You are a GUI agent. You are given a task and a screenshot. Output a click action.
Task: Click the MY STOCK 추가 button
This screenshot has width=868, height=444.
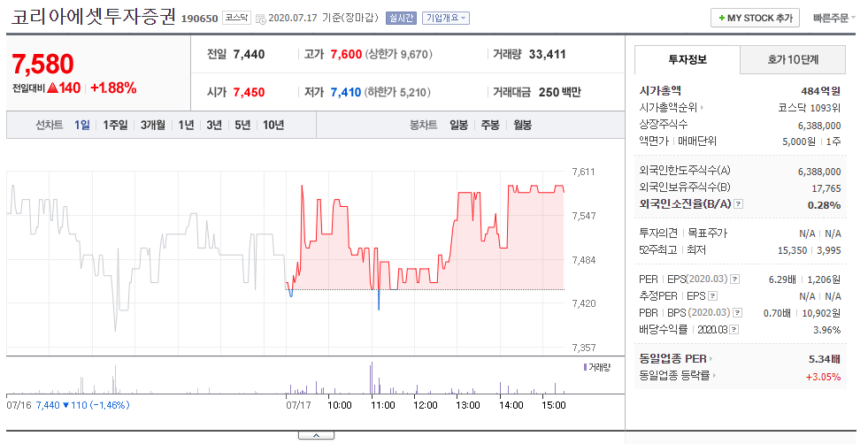pos(756,19)
